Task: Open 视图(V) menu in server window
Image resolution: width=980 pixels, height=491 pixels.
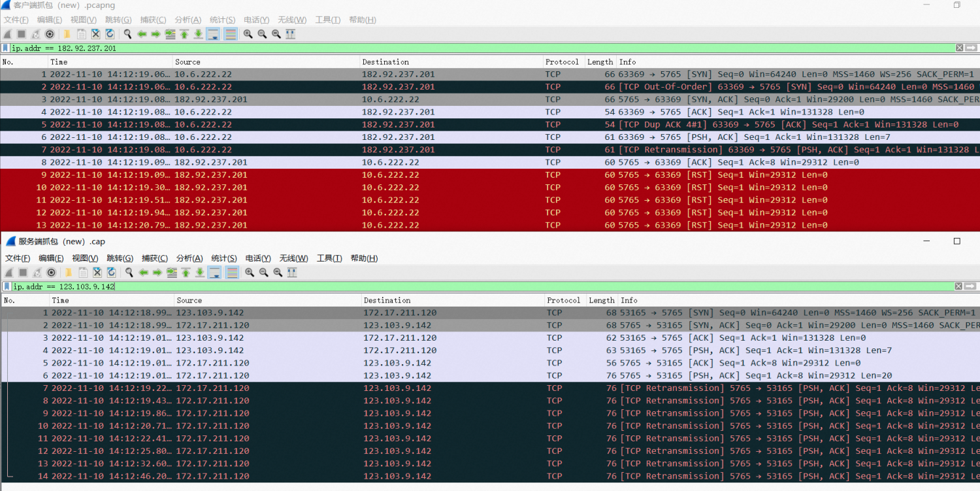Action: click(x=85, y=258)
